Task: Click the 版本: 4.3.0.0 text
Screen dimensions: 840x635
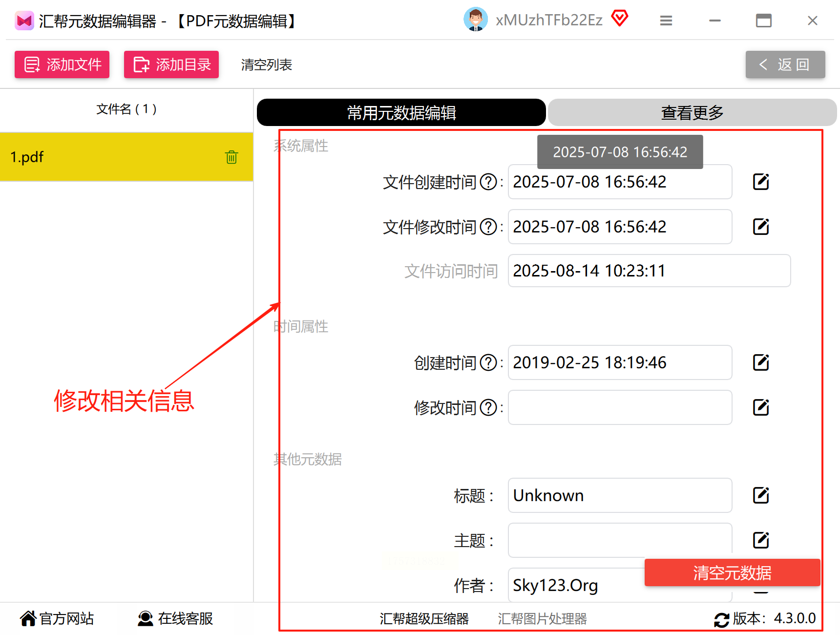Action: coord(774,618)
